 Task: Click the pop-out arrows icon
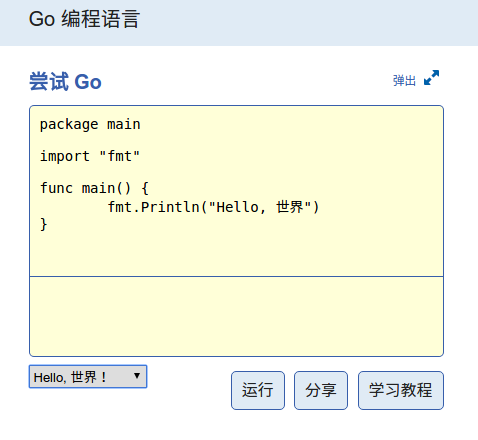coord(431,78)
